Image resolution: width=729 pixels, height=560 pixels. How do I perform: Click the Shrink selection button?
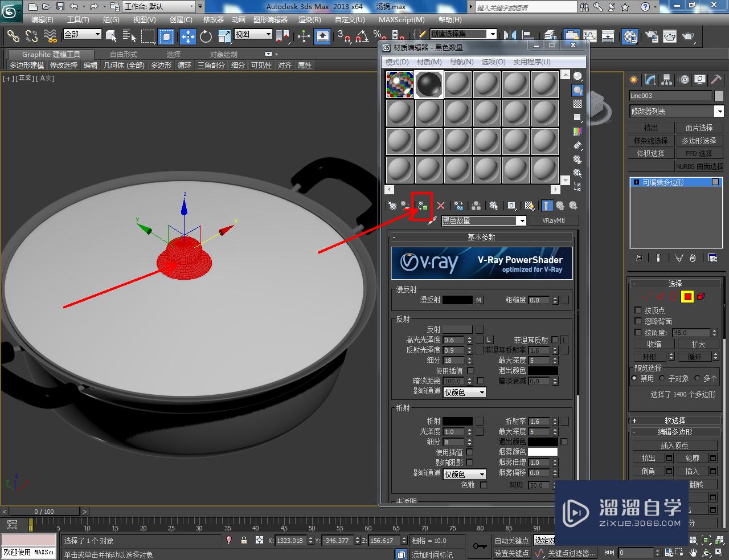654,344
